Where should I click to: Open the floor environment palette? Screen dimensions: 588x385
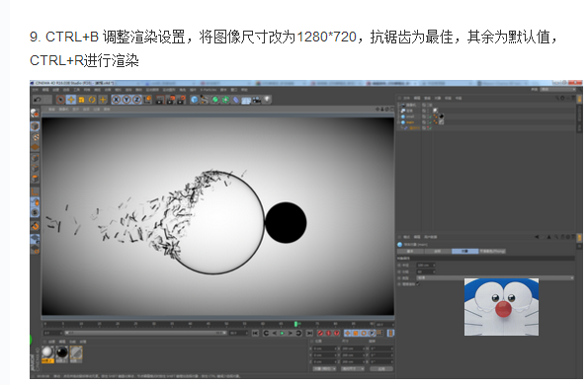tap(246, 100)
